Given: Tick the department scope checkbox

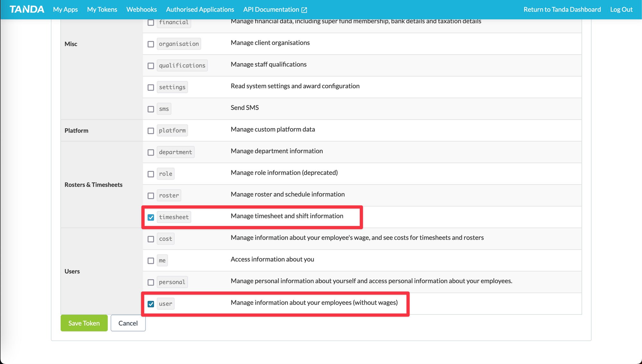Looking at the screenshot, I should 151,152.
